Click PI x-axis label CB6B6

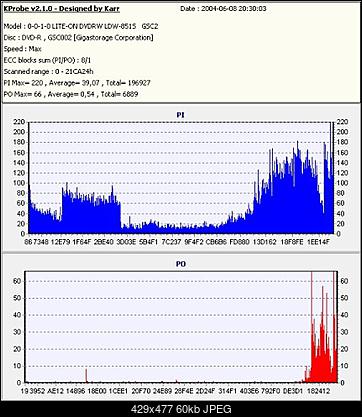(x=217, y=242)
